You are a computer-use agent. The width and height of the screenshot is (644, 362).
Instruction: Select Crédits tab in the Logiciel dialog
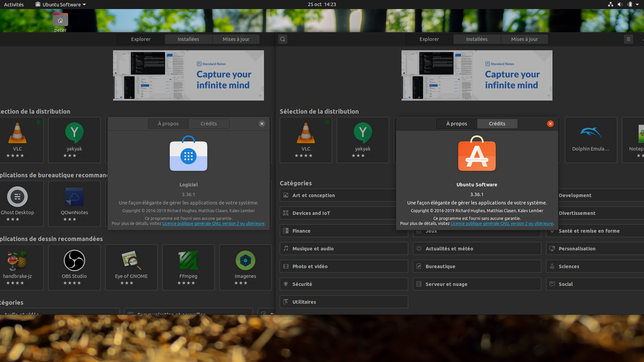click(209, 124)
